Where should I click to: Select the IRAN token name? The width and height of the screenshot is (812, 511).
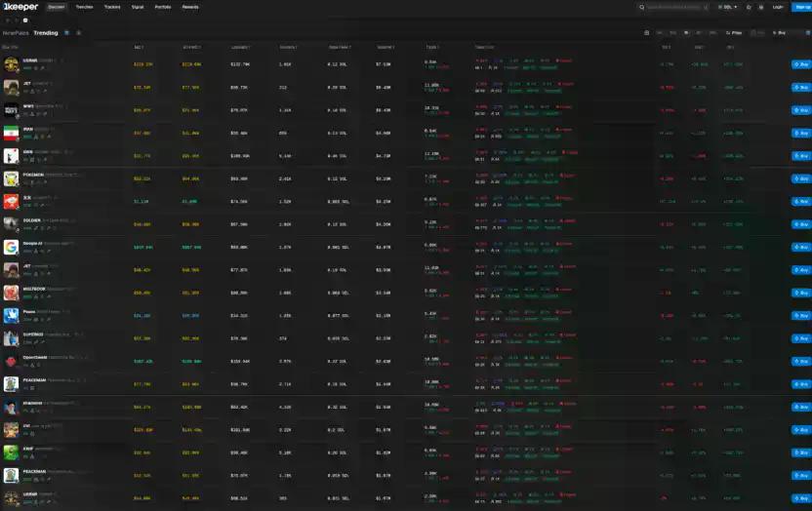(x=28, y=129)
